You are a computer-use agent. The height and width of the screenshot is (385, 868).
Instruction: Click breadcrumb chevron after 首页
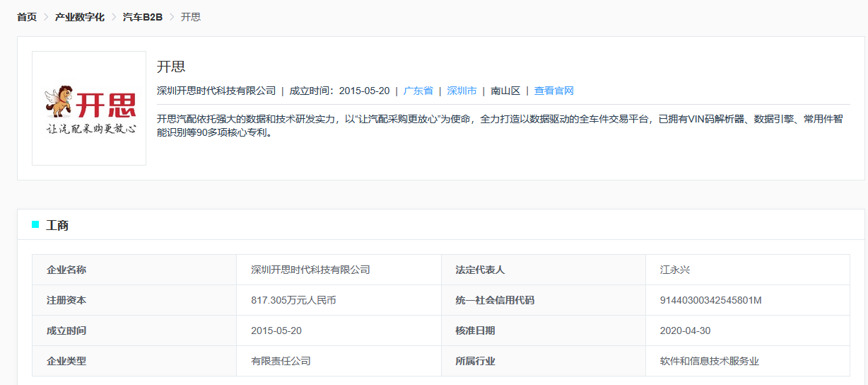46,16
